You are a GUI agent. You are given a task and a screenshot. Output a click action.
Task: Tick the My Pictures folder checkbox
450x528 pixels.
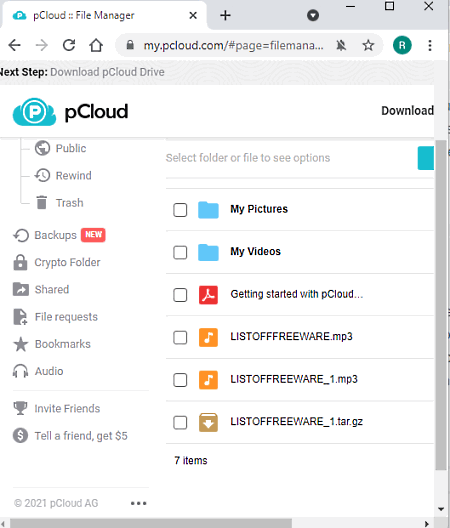coord(180,210)
